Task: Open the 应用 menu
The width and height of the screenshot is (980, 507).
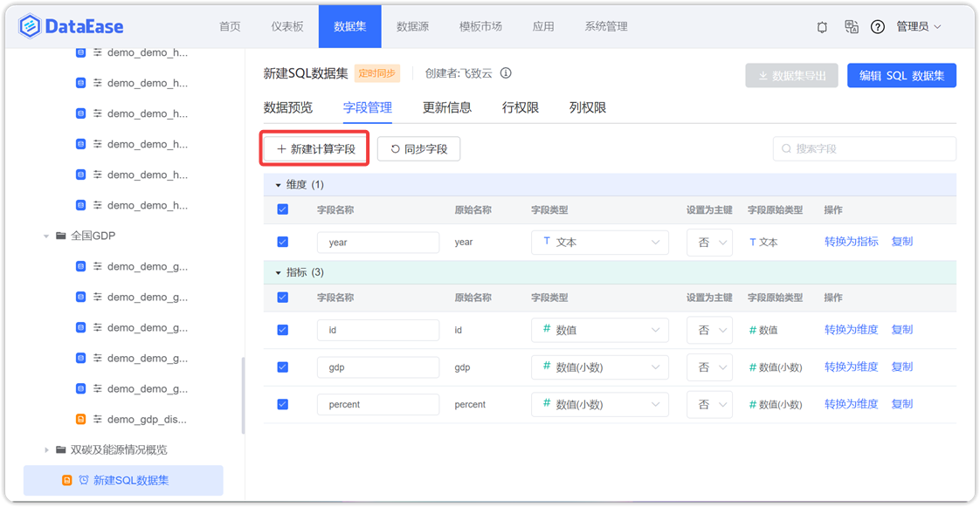Action: [543, 26]
